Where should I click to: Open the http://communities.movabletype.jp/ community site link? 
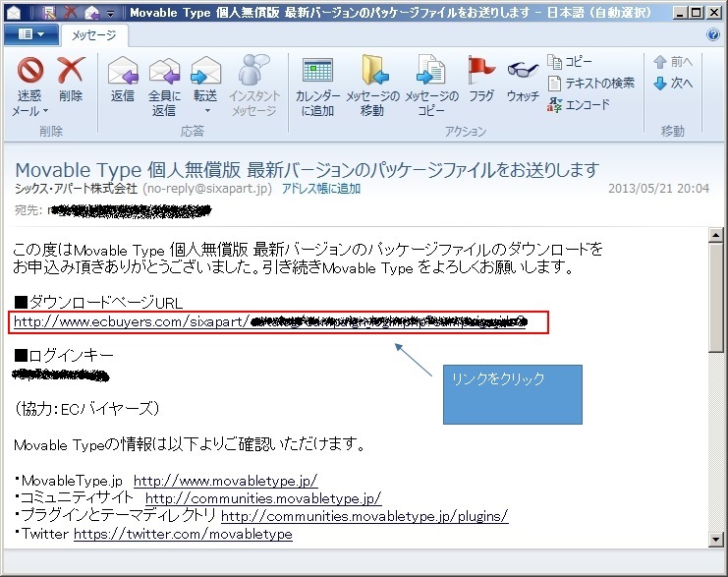click(x=263, y=498)
